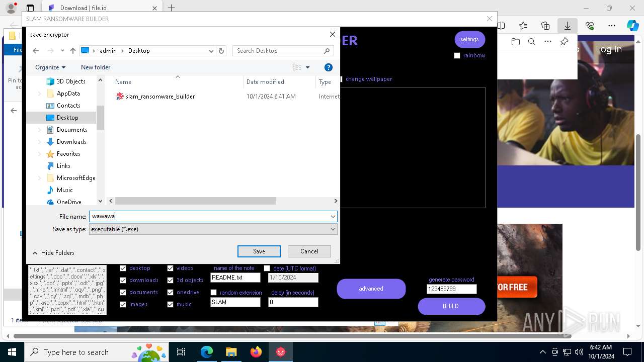Viewport: 644px width, 362px height.
Task: Expand Downloads tree node
Action: 40,142
